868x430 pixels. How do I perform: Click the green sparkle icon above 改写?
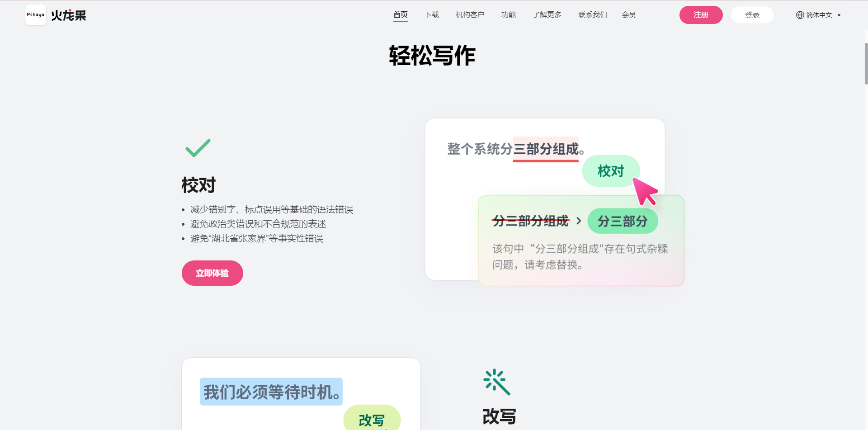496,382
